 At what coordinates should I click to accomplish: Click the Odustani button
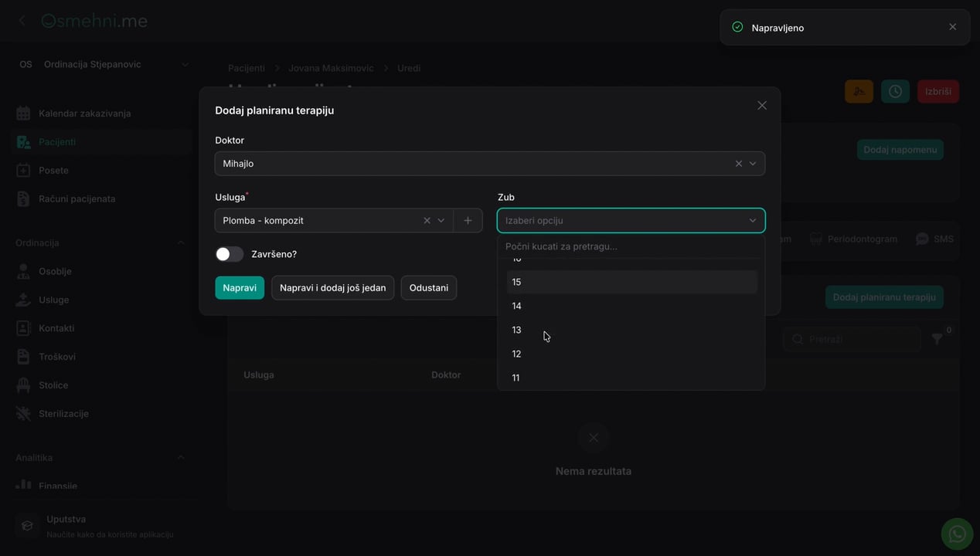429,288
